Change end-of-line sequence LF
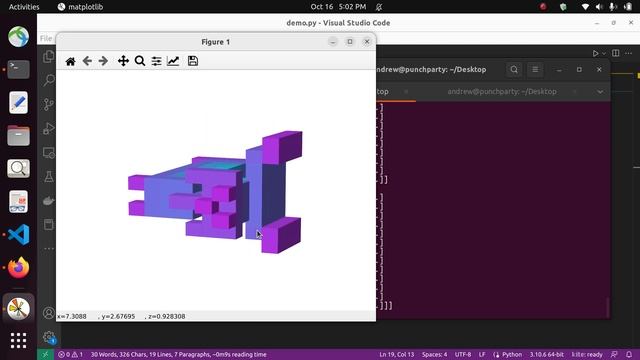The image size is (640, 360). pyautogui.click(x=482, y=354)
